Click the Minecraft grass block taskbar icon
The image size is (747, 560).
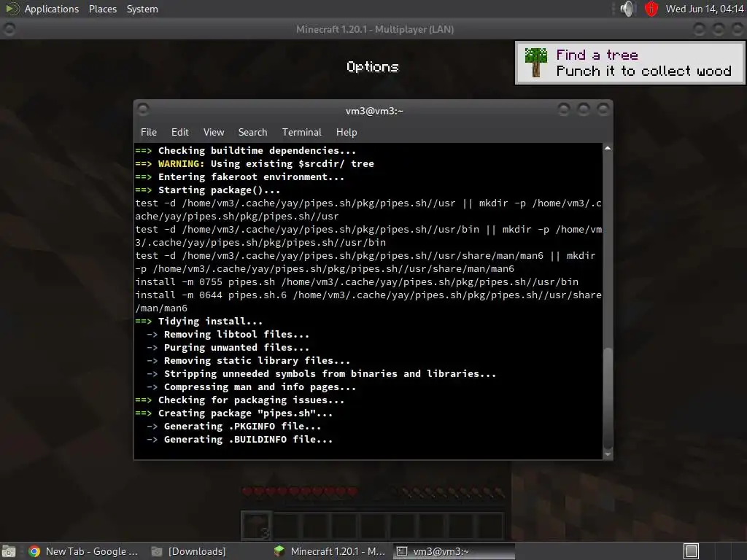[279, 551]
